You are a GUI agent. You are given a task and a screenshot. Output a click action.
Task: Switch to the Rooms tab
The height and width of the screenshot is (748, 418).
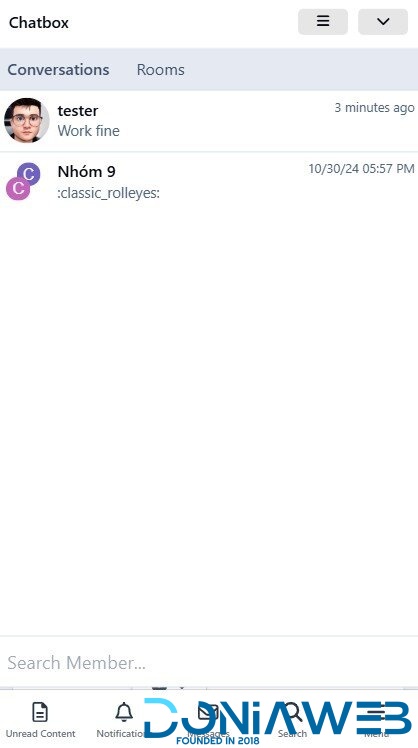160,70
